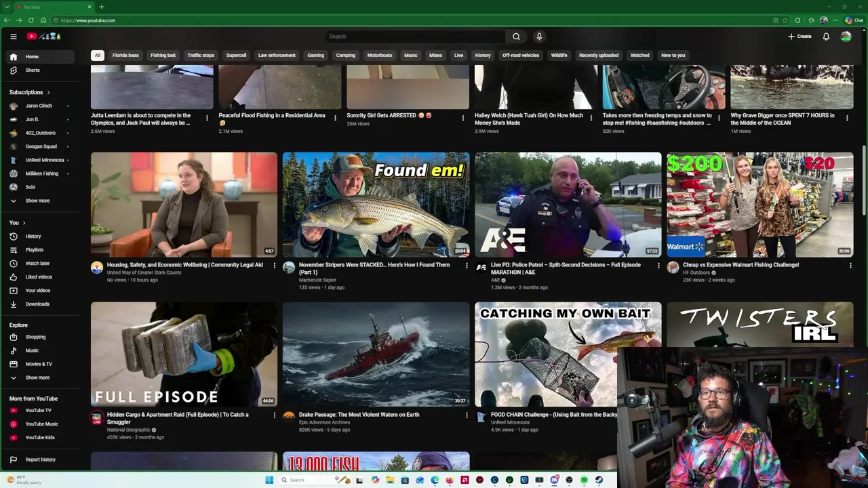Open options for November Stripers video
Viewport: 868px width, 488px height.
(467, 266)
